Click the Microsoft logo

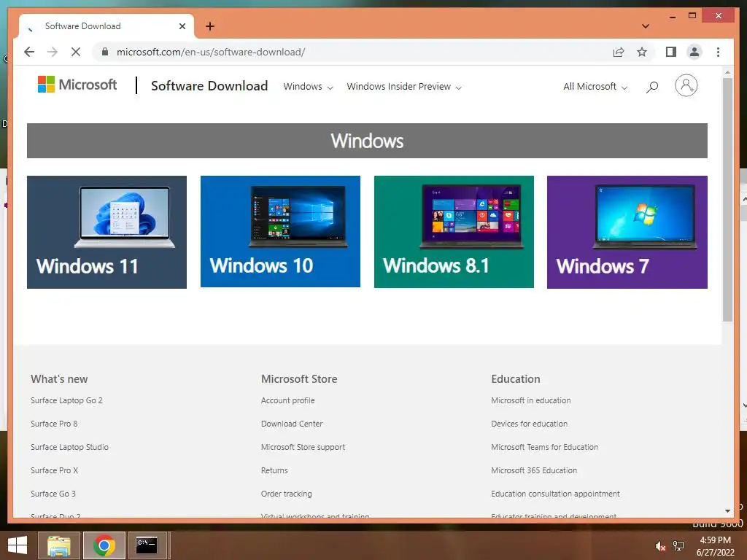tap(77, 85)
